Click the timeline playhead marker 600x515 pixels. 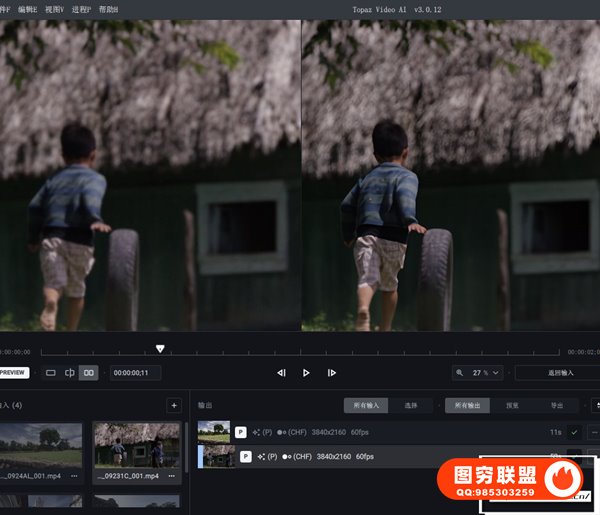click(x=160, y=349)
